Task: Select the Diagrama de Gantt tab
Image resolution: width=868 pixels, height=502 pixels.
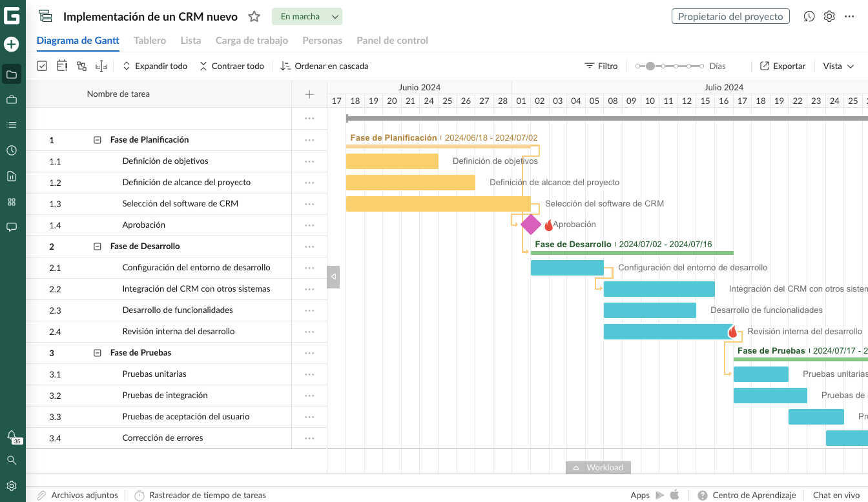Action: pyautogui.click(x=78, y=40)
